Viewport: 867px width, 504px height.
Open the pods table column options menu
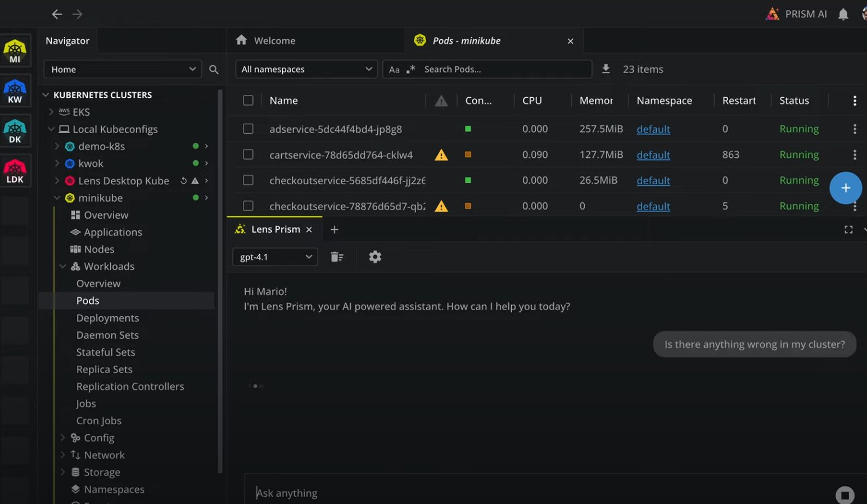(855, 101)
